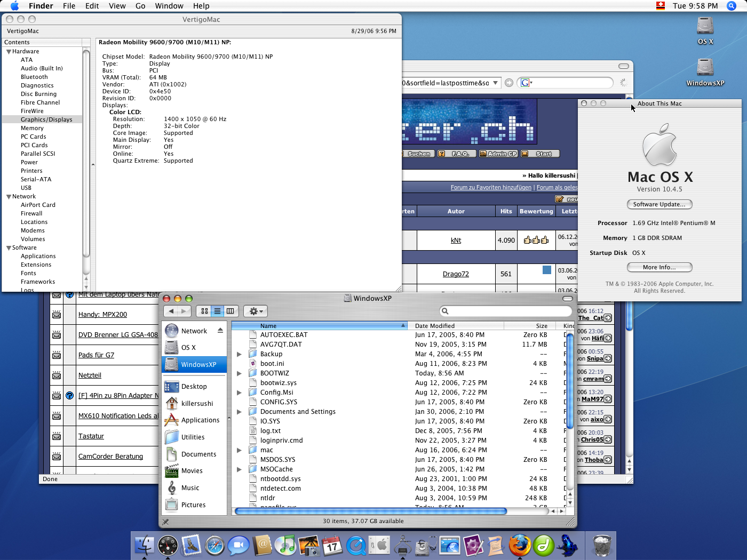Image resolution: width=747 pixels, height=560 pixels.
Task: Open iCal calendar in the Dock
Action: tap(332, 546)
